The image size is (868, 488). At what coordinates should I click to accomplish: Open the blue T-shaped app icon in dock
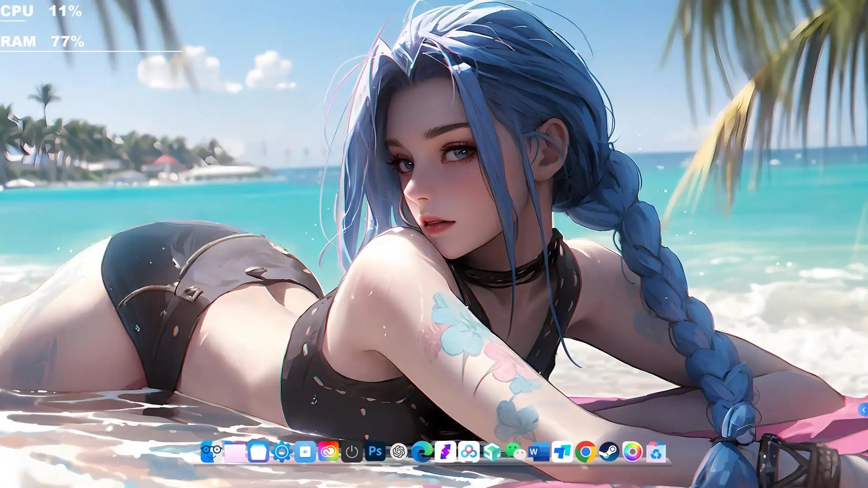[562, 451]
